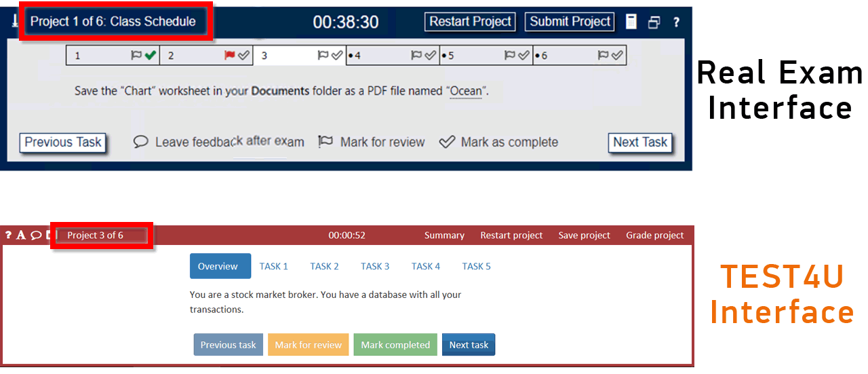Click the red flag on task 2

tap(229, 56)
